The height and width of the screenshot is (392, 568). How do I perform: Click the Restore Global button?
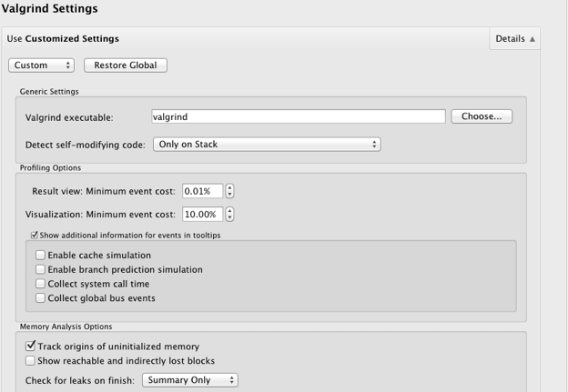click(126, 65)
